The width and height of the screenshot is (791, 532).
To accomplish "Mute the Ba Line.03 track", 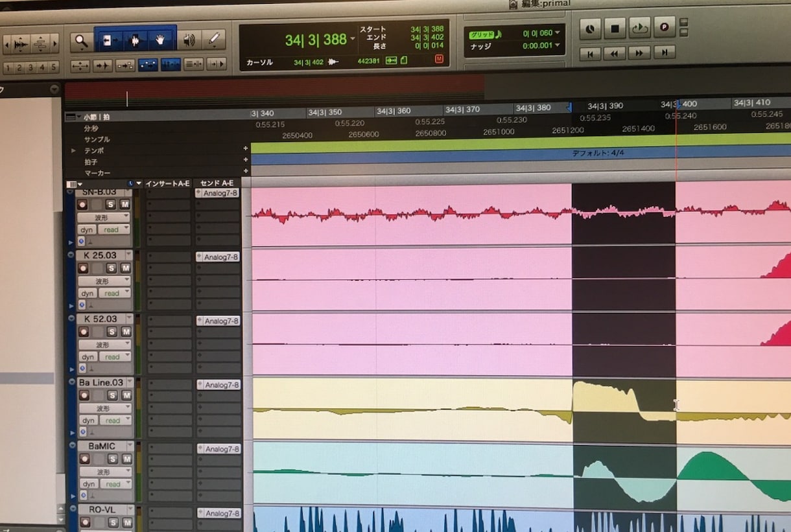I will tap(126, 395).
